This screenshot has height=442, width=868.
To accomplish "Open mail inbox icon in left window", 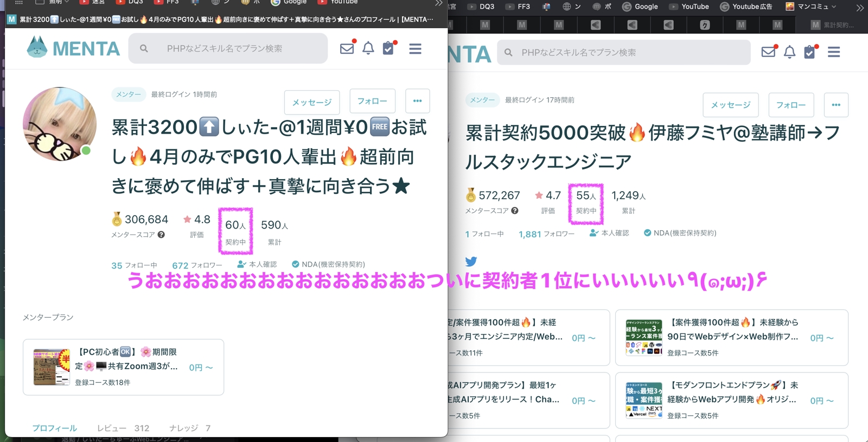I will [x=347, y=48].
